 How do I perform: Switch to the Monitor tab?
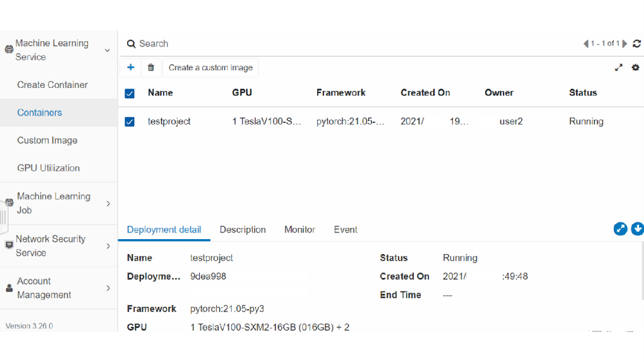(299, 230)
